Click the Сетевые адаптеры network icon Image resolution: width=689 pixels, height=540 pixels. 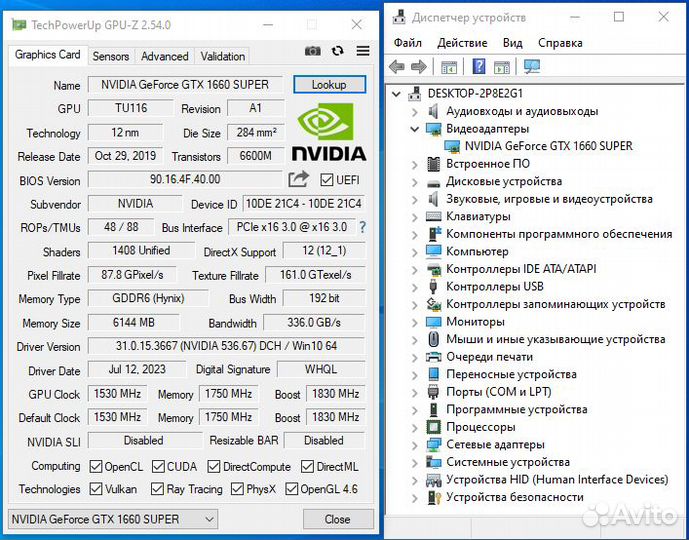pyautogui.click(x=434, y=445)
